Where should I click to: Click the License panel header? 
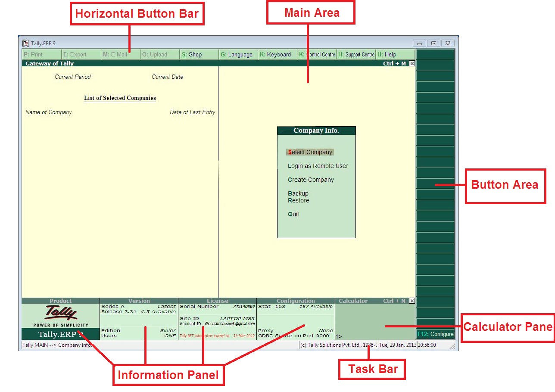tap(218, 301)
